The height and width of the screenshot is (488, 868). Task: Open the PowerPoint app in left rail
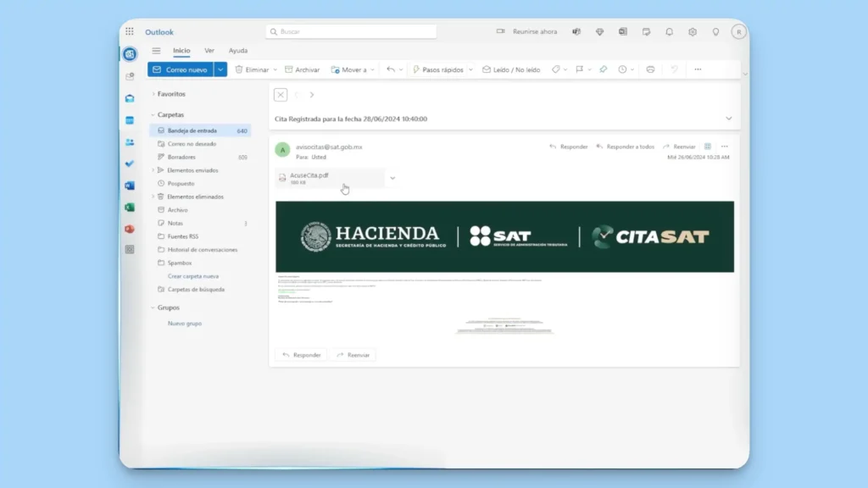[130, 229]
